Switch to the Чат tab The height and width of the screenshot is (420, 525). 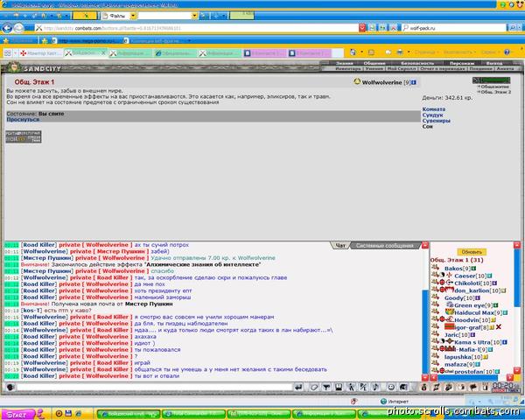click(340, 246)
